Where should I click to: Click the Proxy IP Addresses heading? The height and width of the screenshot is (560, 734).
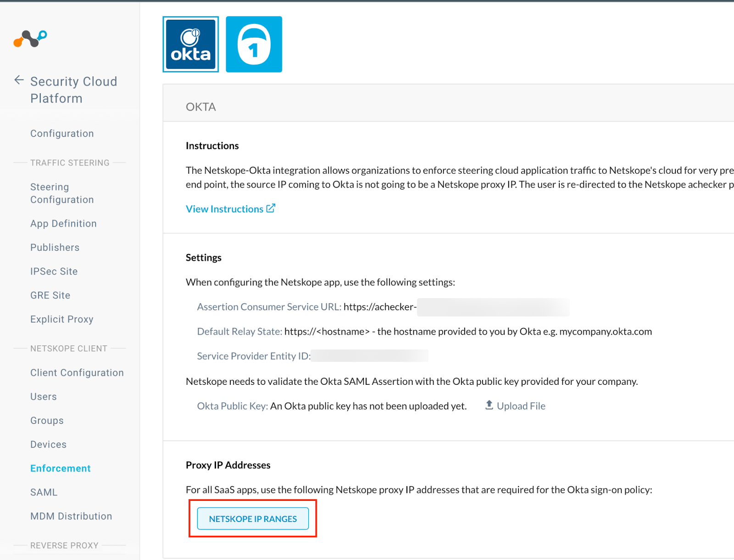pos(228,465)
